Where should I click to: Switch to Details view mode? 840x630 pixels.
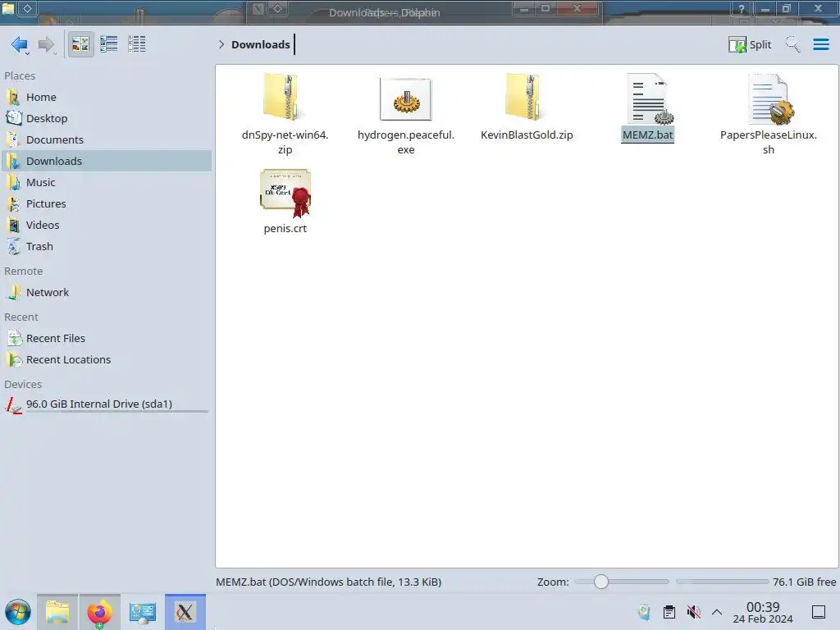click(137, 44)
